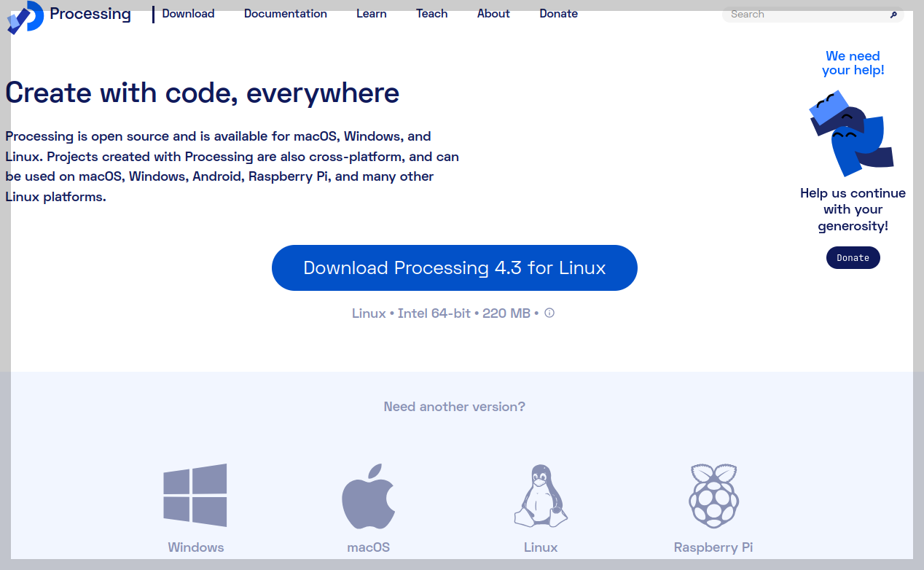Click "Help us continue with your generosity!" text

pyautogui.click(x=853, y=210)
